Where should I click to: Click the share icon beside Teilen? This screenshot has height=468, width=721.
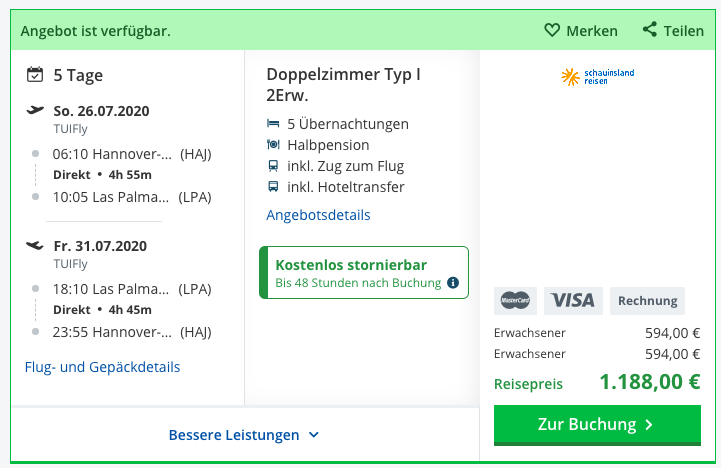pos(650,29)
